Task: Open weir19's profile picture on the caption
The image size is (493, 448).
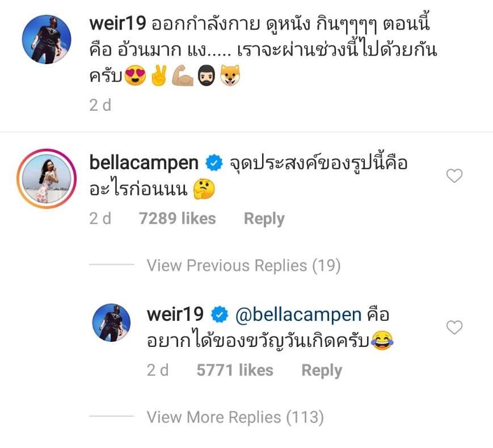Action: point(47,39)
